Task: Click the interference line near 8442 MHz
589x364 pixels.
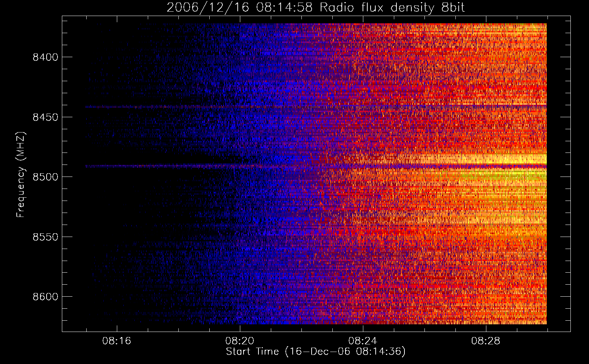Action: pos(316,107)
